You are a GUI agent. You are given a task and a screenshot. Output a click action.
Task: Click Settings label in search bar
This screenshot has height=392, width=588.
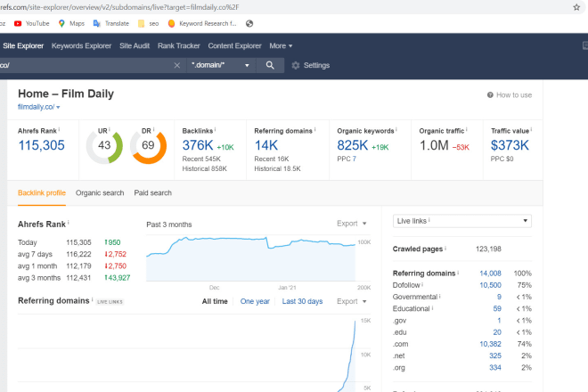point(316,65)
